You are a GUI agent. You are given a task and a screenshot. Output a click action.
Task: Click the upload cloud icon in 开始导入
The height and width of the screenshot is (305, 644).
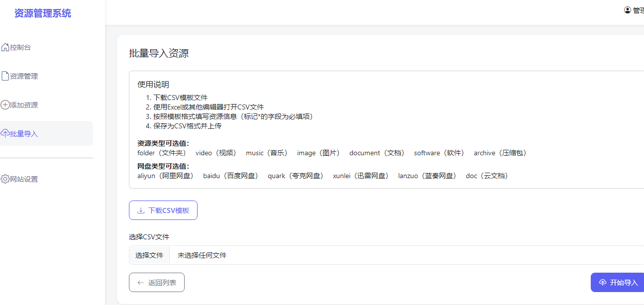coord(604,282)
